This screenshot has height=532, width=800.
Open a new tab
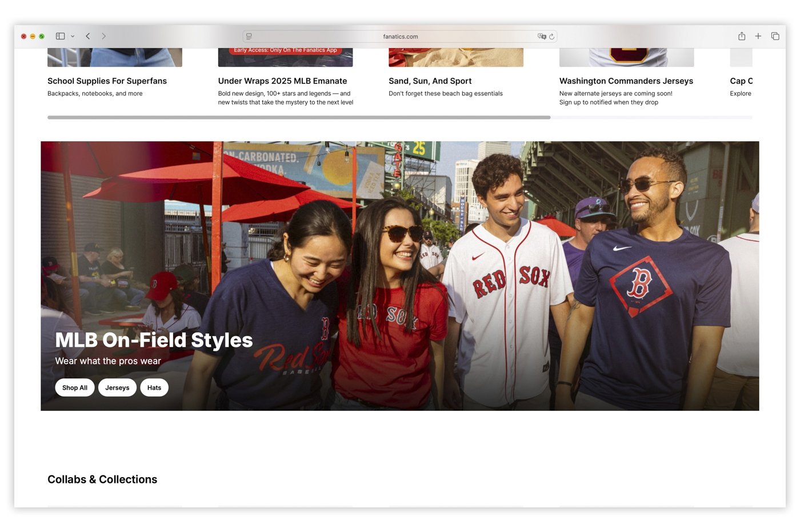coord(758,36)
